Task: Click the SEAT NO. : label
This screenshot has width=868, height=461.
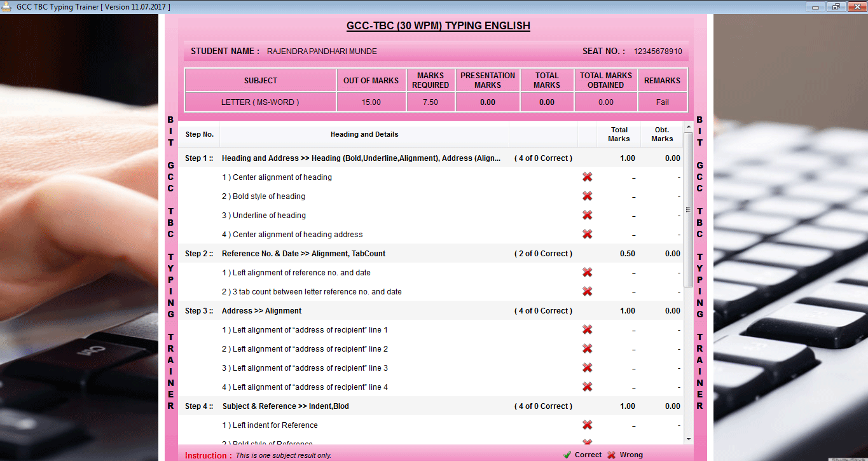Action: coord(603,51)
